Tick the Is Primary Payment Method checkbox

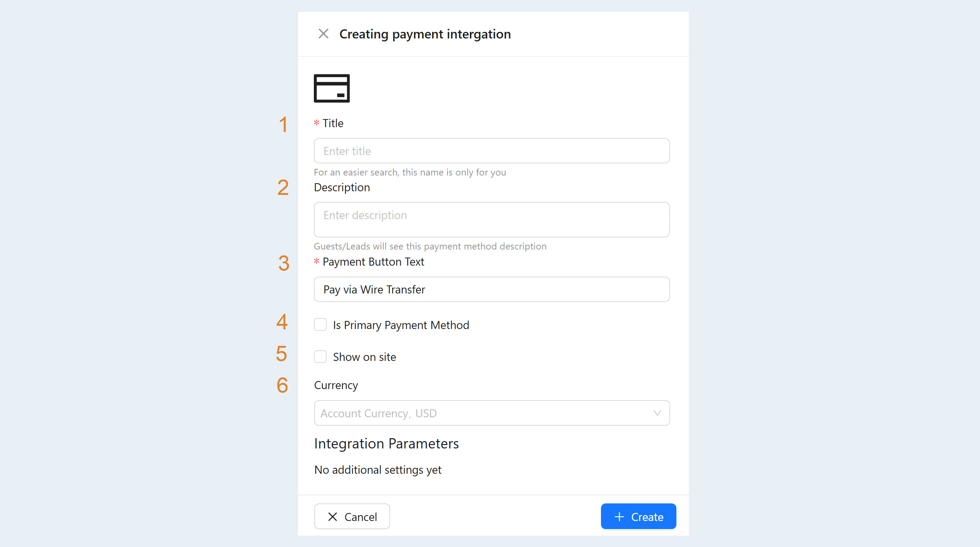coord(320,325)
